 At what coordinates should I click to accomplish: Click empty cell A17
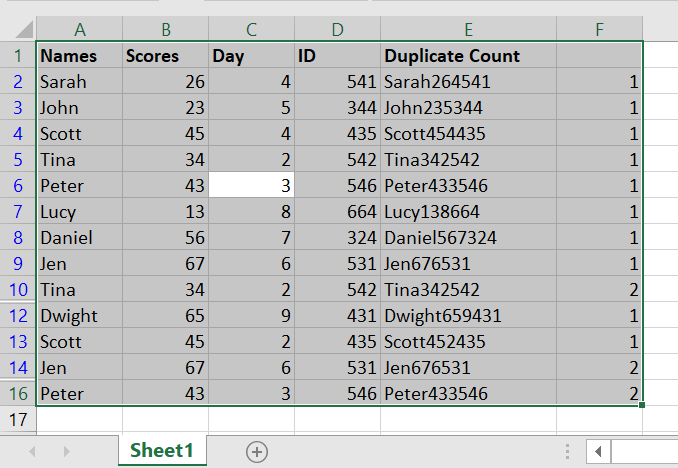[80, 420]
